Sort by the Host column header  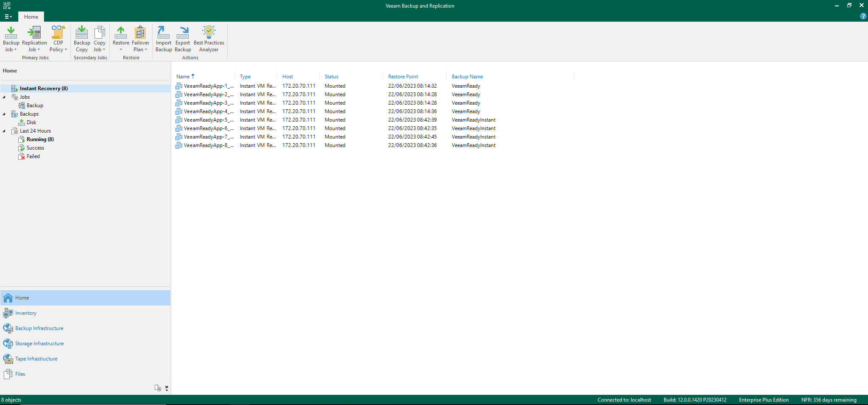click(x=298, y=77)
